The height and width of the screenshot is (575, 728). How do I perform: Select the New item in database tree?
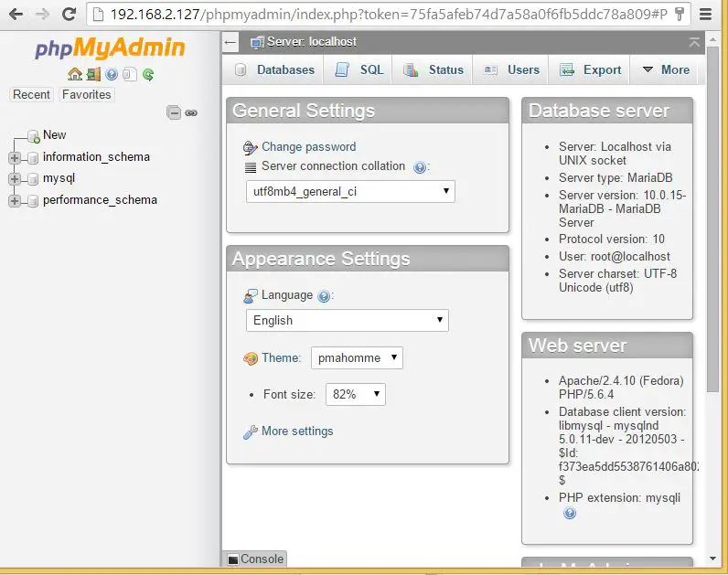click(x=54, y=135)
